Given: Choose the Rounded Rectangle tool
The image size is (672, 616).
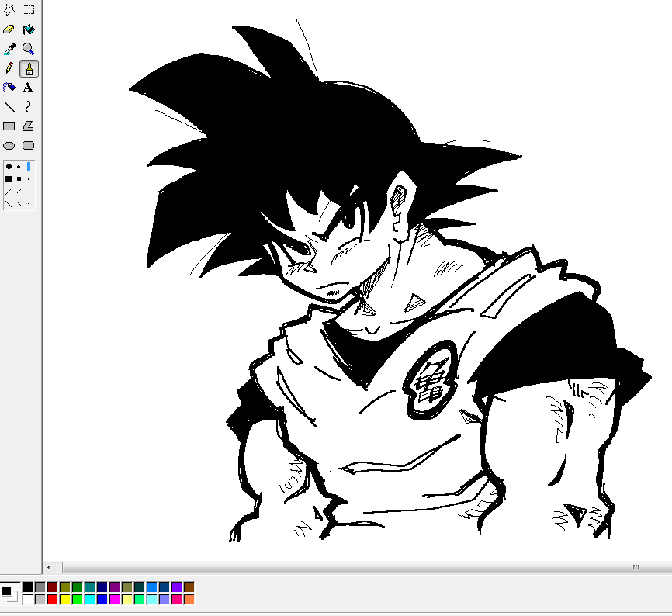Looking at the screenshot, I should 28,146.
